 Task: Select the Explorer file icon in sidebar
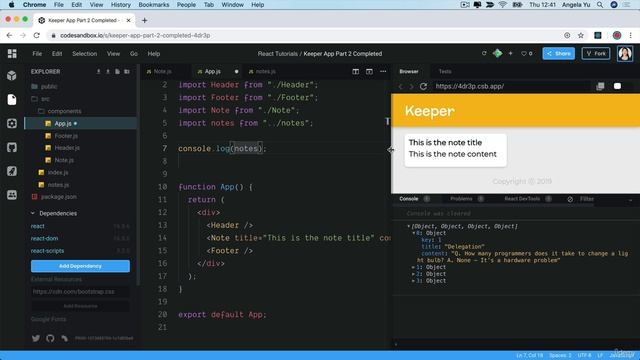click(12, 100)
